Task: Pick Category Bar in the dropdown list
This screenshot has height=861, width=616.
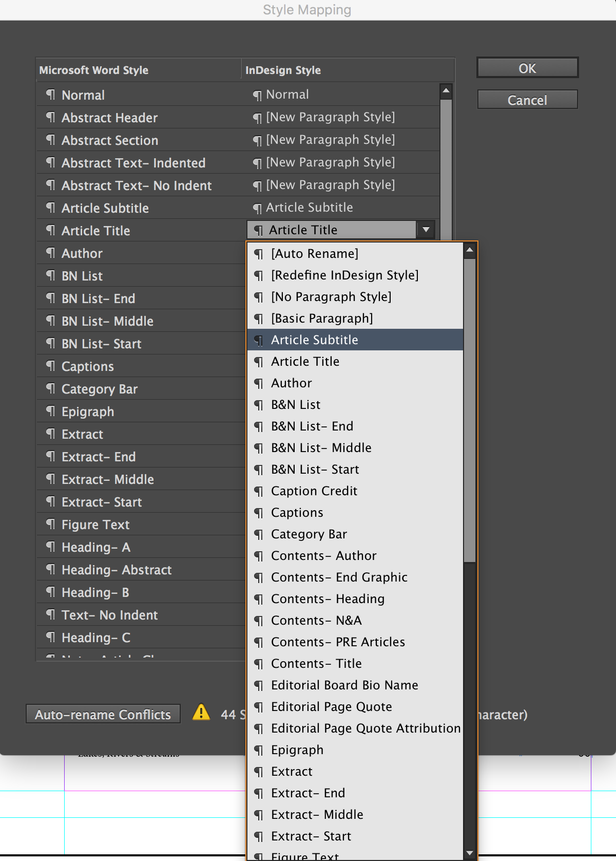Action: click(x=355, y=534)
